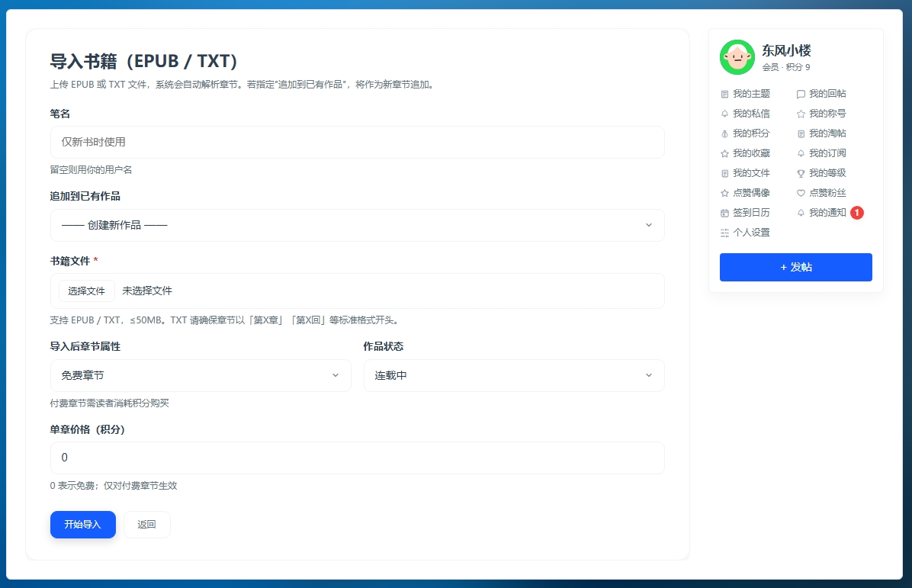Focus the 单章价格 price input field
The width and height of the screenshot is (912, 588).
357,458
